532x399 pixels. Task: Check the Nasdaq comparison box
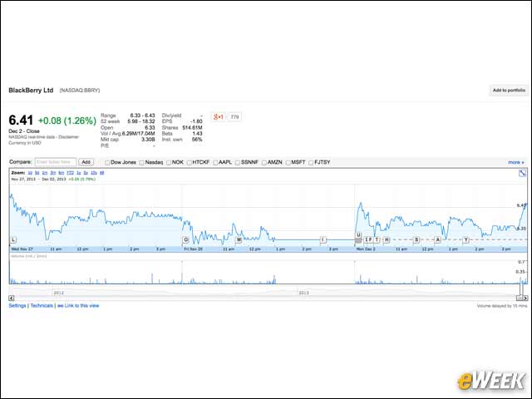[142, 163]
